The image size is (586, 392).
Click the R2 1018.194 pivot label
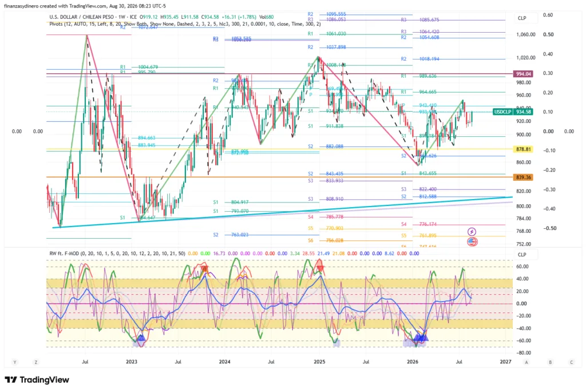(420, 59)
